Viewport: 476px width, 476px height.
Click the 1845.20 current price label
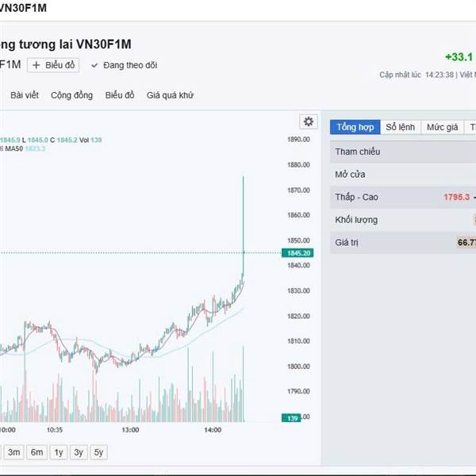[295, 253]
